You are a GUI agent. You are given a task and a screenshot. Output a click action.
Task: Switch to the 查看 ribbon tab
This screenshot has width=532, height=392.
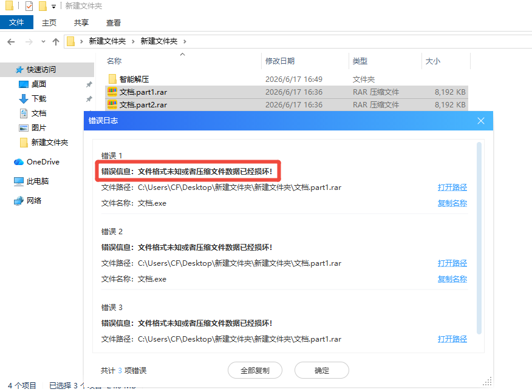coord(114,22)
